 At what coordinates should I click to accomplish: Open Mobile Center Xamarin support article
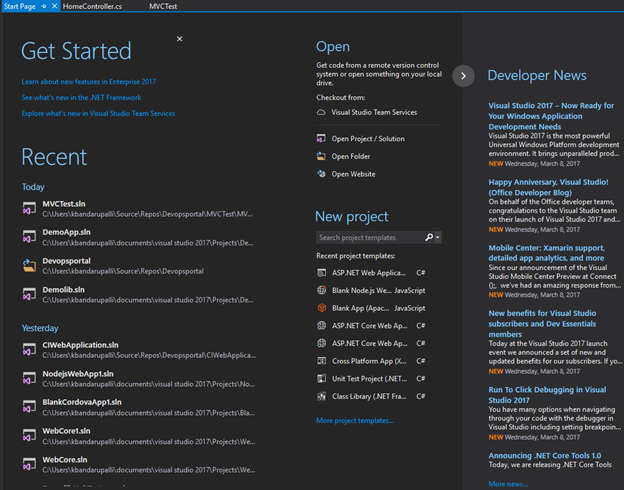coord(547,253)
